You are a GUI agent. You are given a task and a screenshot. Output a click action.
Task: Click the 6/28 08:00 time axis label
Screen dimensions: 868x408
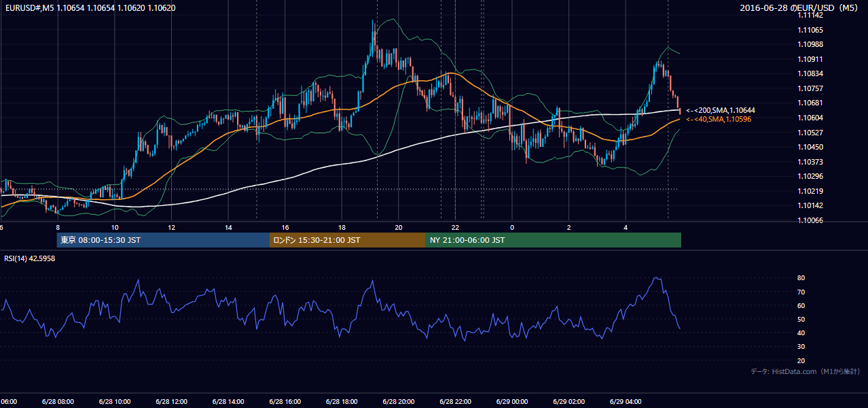point(57,401)
